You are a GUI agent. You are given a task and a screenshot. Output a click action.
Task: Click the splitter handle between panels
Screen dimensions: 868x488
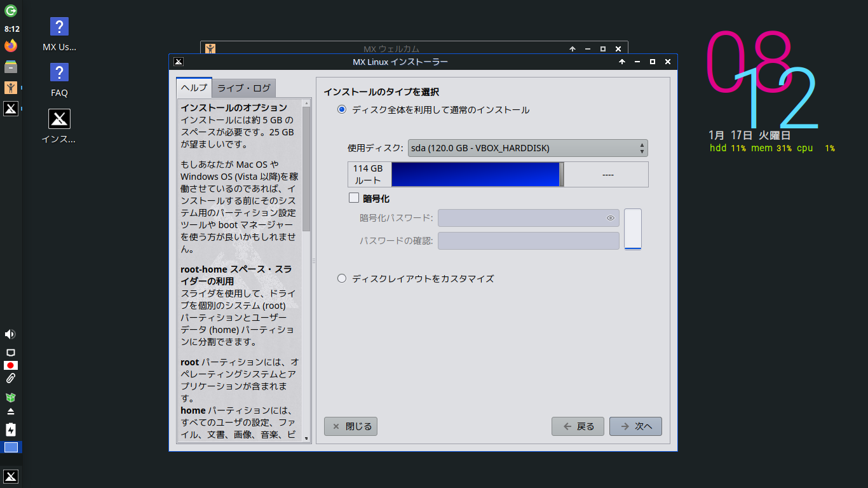(313, 261)
